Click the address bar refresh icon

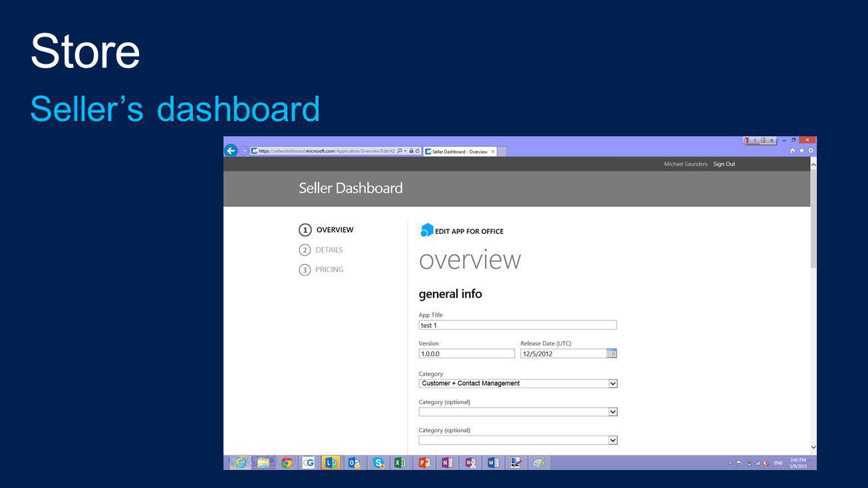[418, 151]
